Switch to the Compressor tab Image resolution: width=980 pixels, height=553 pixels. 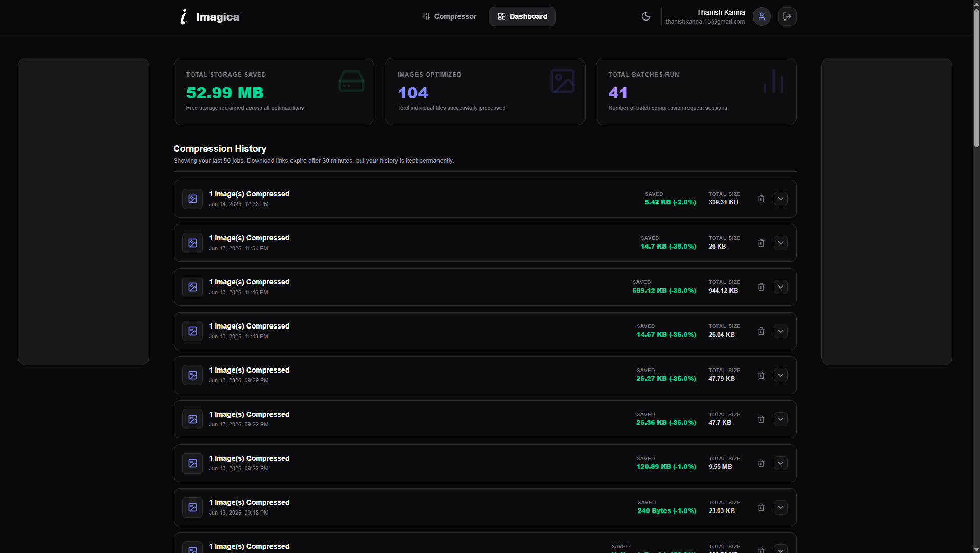449,16
